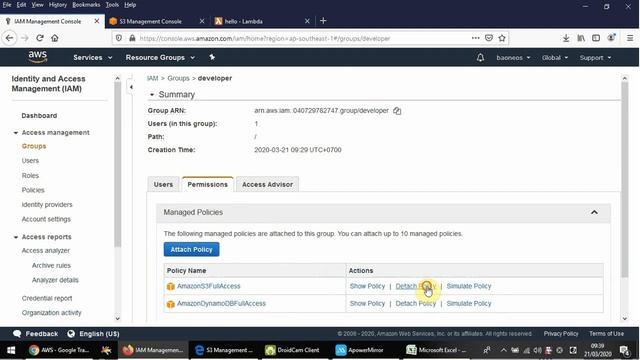
Task: Open the History menu
Action: coord(58,5)
